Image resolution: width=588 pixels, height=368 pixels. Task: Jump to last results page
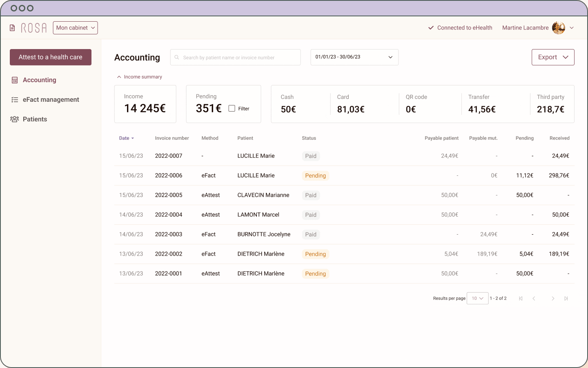[x=566, y=298]
